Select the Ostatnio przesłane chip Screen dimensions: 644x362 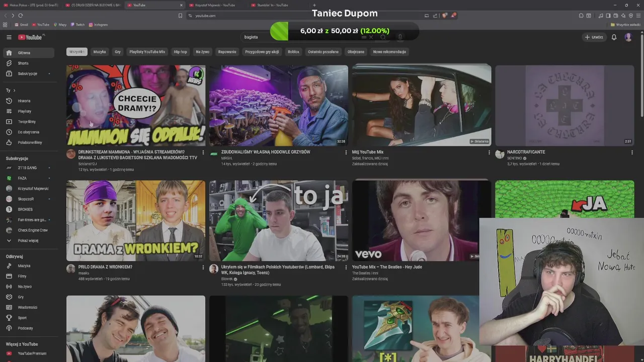click(x=323, y=52)
